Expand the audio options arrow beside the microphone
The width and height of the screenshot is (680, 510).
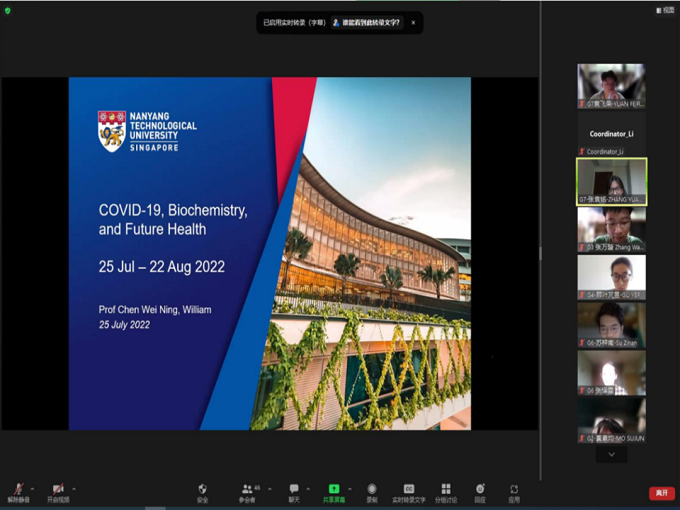pos(34,488)
